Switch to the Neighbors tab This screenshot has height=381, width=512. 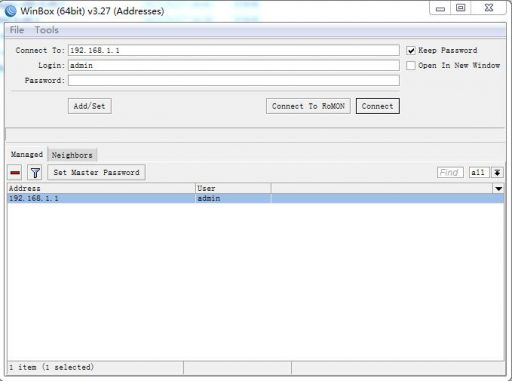72,155
